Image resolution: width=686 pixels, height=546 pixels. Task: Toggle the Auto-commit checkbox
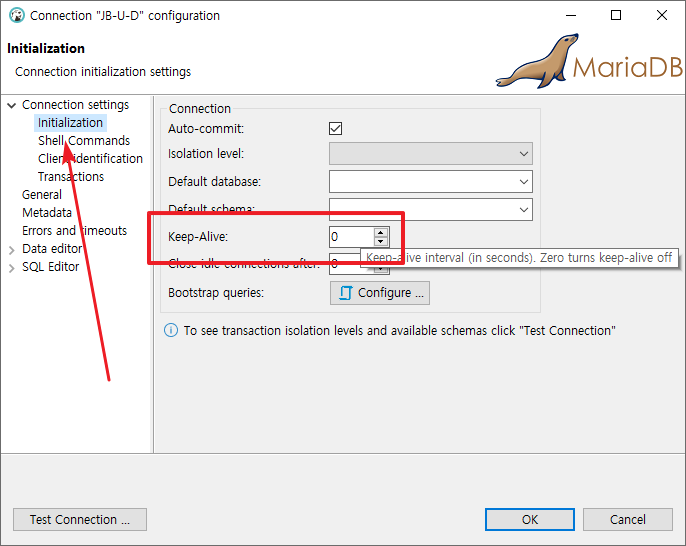point(336,128)
